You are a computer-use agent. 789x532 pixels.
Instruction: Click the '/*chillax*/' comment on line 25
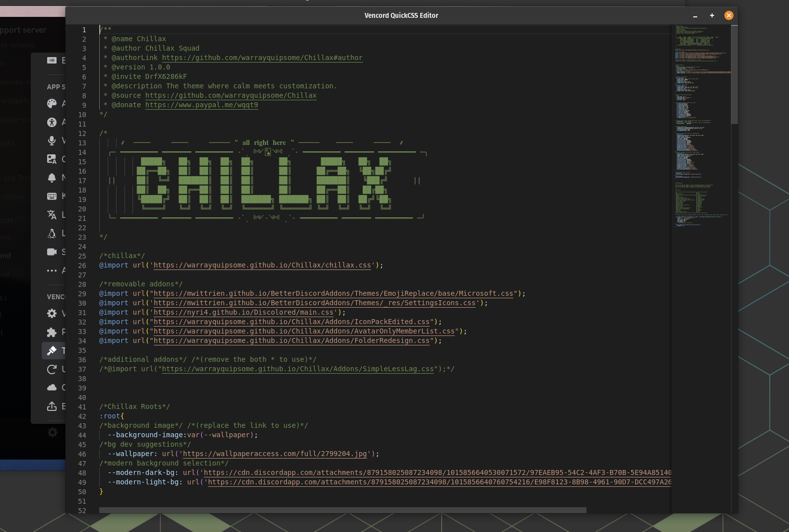[122, 256]
